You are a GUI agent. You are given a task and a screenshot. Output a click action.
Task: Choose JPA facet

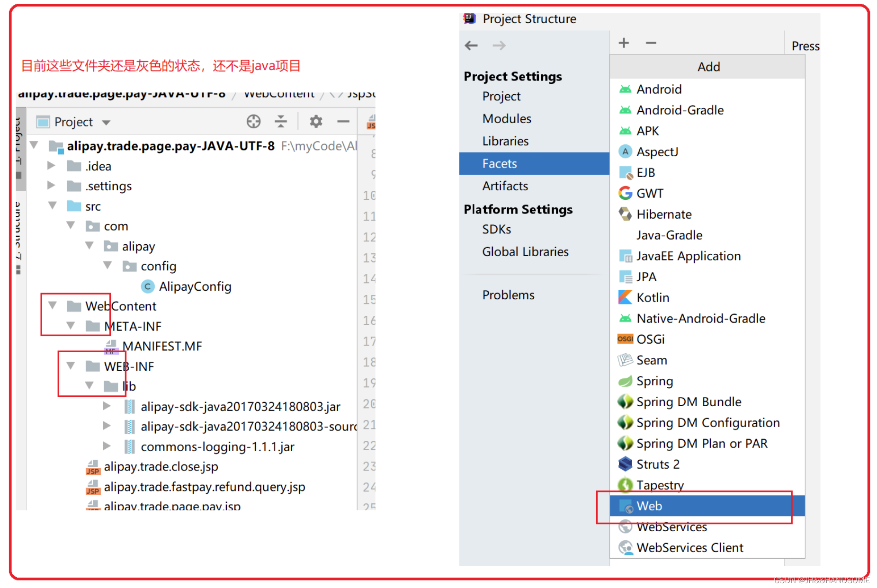click(x=707, y=276)
